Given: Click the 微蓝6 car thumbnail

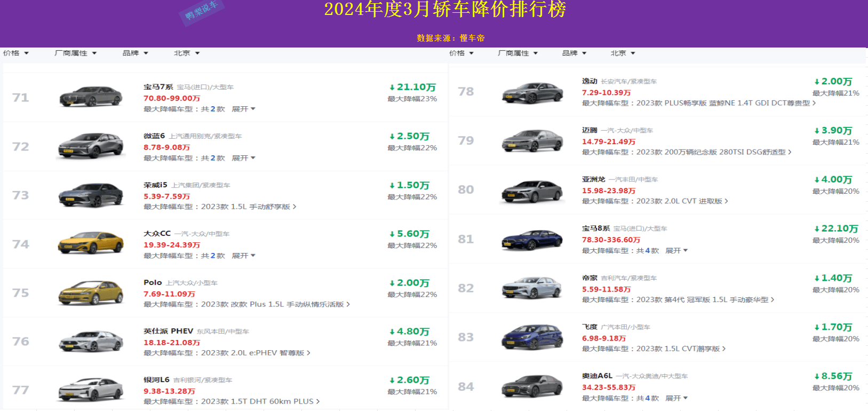Looking at the screenshot, I should click(91, 146).
